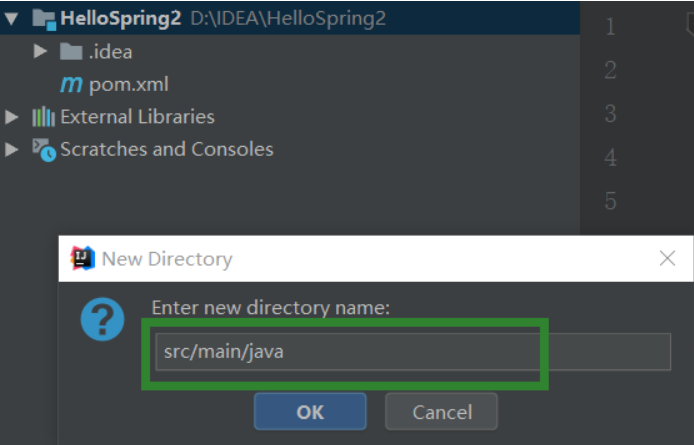The image size is (694, 445).
Task: Click the new directory name input field
Action: pyautogui.click(x=413, y=352)
